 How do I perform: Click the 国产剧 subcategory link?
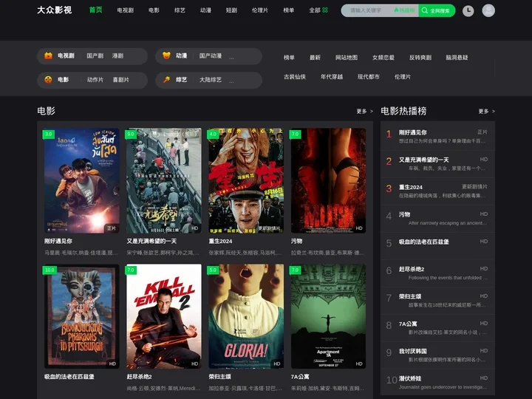click(95, 55)
